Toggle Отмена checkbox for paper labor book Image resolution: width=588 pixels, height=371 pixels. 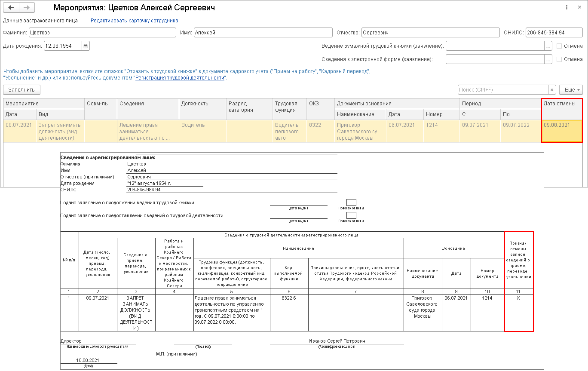coord(559,46)
